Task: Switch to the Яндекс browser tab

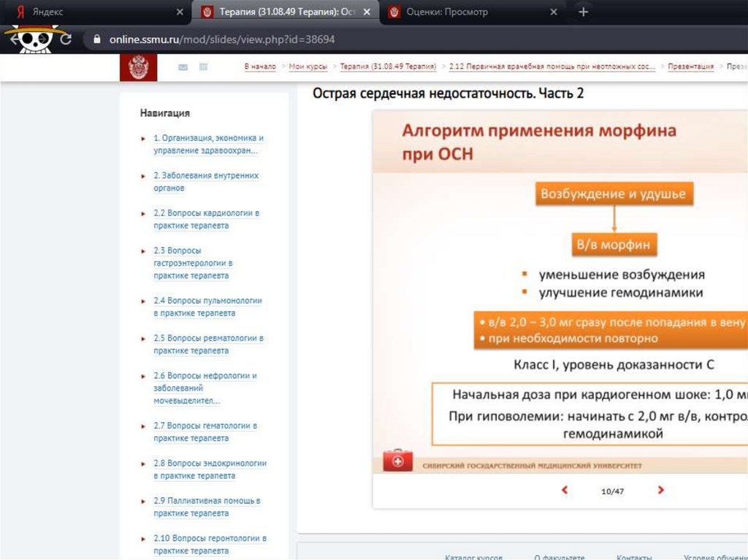Action: click(x=96, y=12)
